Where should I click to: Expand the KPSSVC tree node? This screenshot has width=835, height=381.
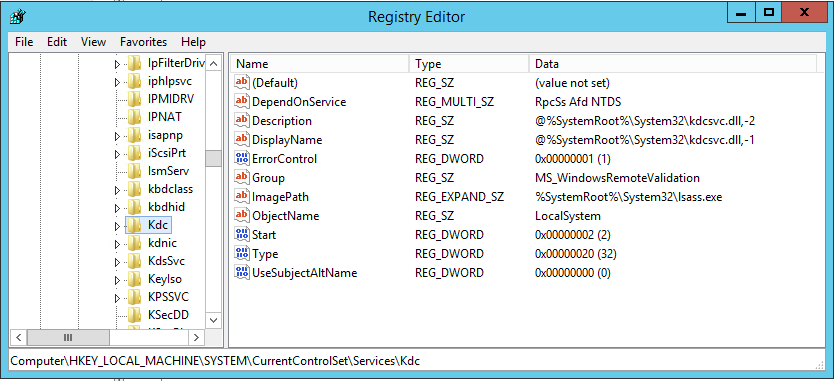(118, 298)
